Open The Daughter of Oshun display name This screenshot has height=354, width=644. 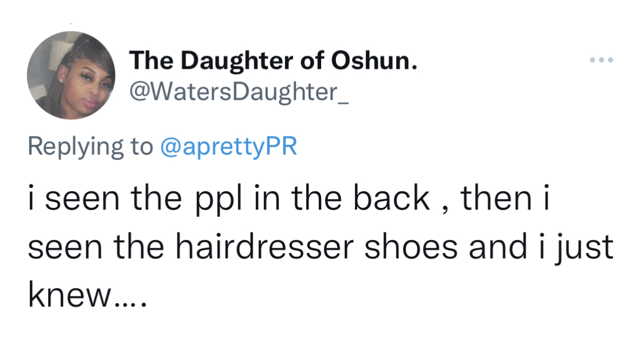pos(273,61)
